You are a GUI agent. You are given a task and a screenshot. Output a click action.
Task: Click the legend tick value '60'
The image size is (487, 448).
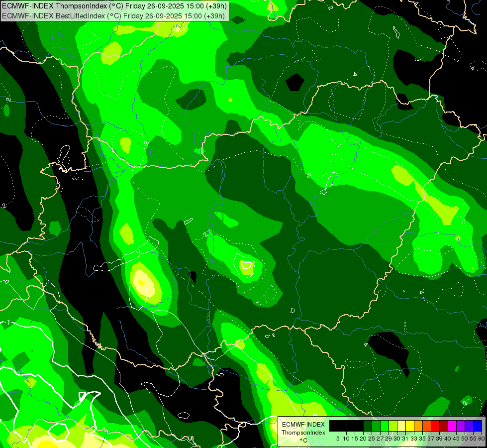pos(482,439)
